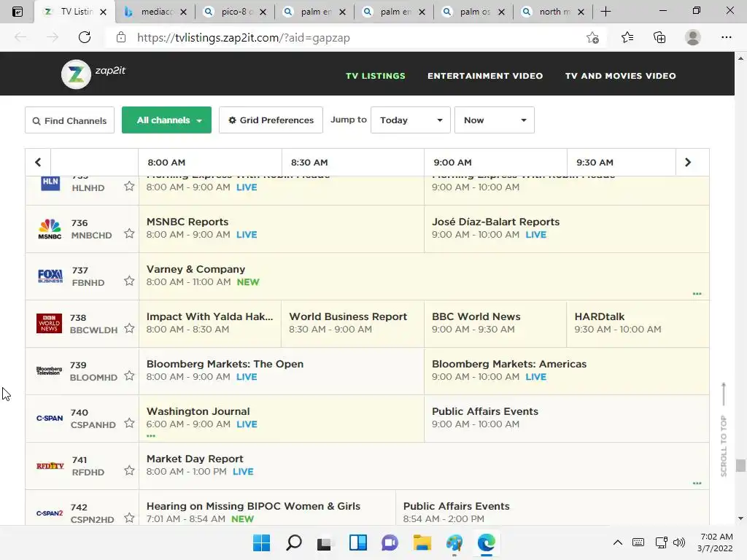Image resolution: width=747 pixels, height=560 pixels.
Task: Open Windows taskbar Search
Action: click(x=294, y=542)
